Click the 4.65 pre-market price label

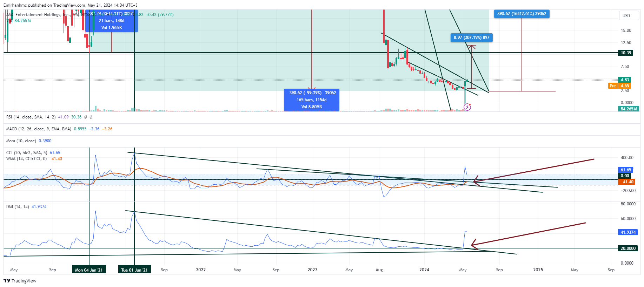(625, 86)
